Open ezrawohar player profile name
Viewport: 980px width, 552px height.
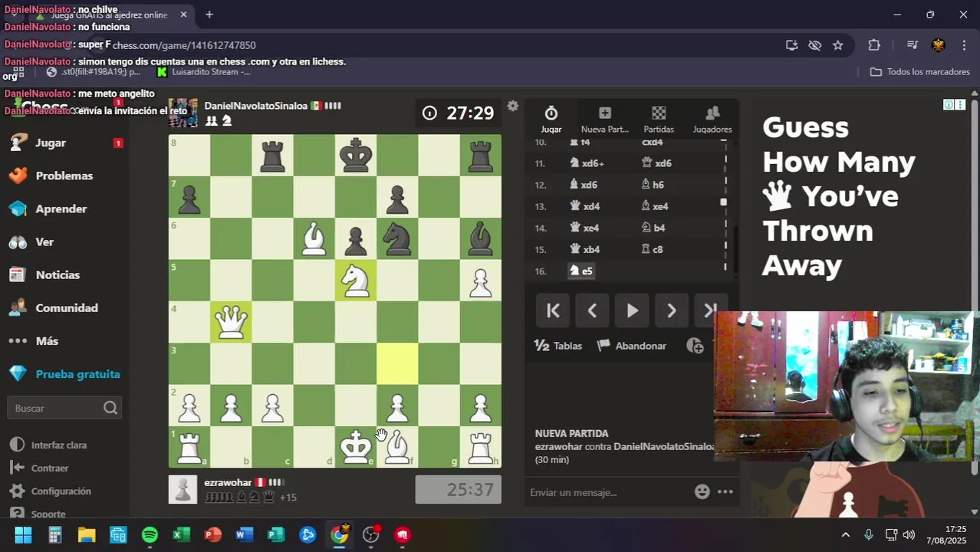pyautogui.click(x=228, y=482)
